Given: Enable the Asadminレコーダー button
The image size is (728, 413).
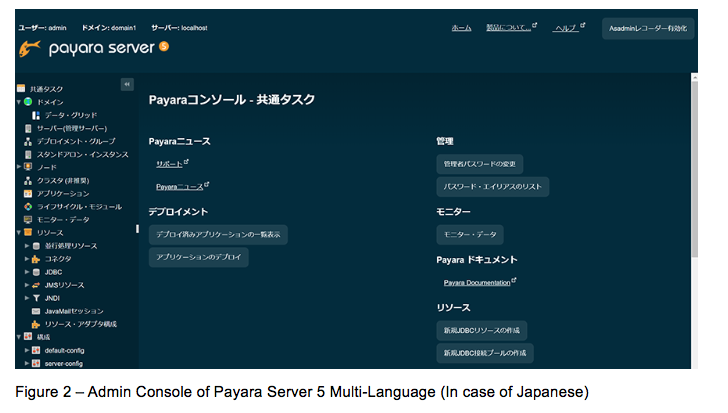Looking at the screenshot, I should [647, 28].
